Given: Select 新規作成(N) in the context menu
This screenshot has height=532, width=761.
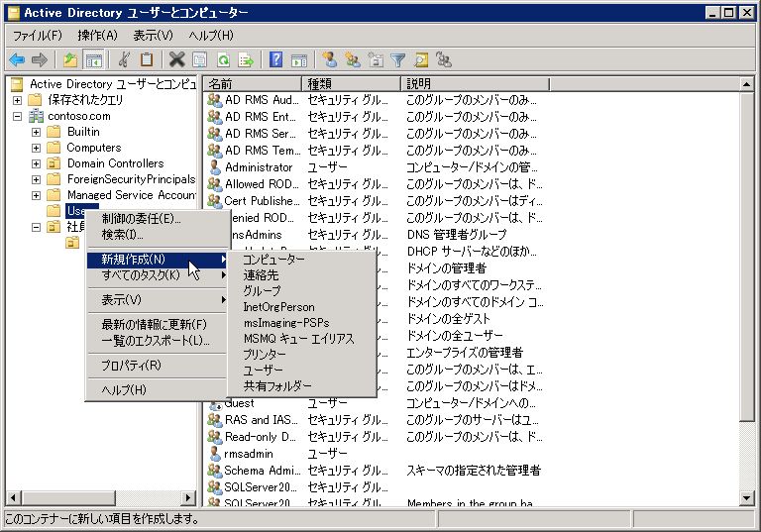Looking at the screenshot, I should pos(158,260).
